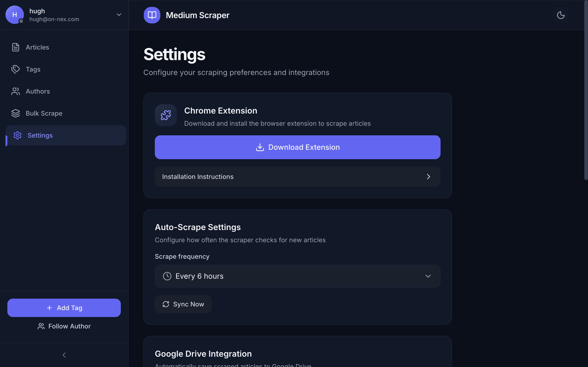Expand the Installation Instructions section

pyautogui.click(x=297, y=176)
